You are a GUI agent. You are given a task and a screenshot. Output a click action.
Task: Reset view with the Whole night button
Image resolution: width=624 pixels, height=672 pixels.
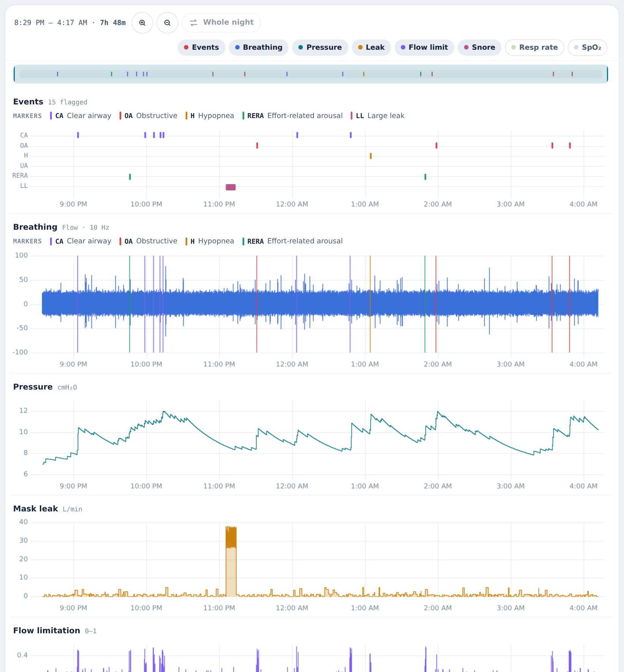221,23
